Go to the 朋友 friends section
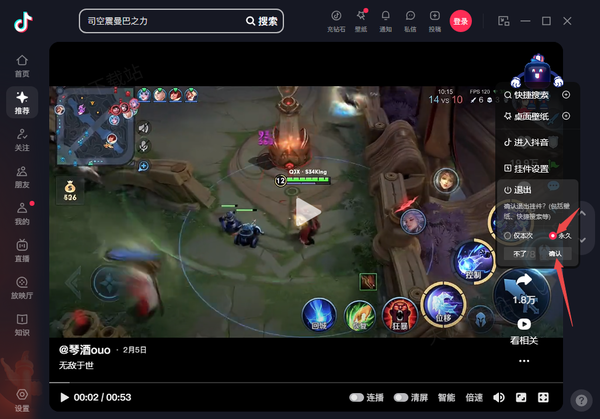600x419 pixels. [x=22, y=177]
